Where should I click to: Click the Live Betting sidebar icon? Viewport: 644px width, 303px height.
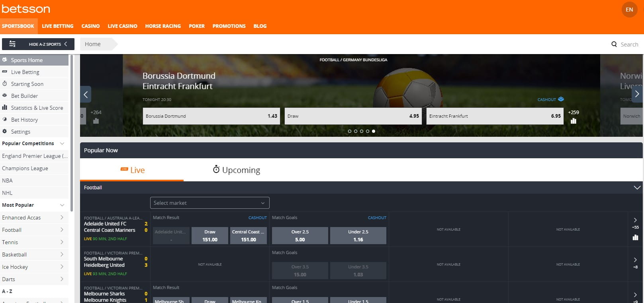(5, 72)
